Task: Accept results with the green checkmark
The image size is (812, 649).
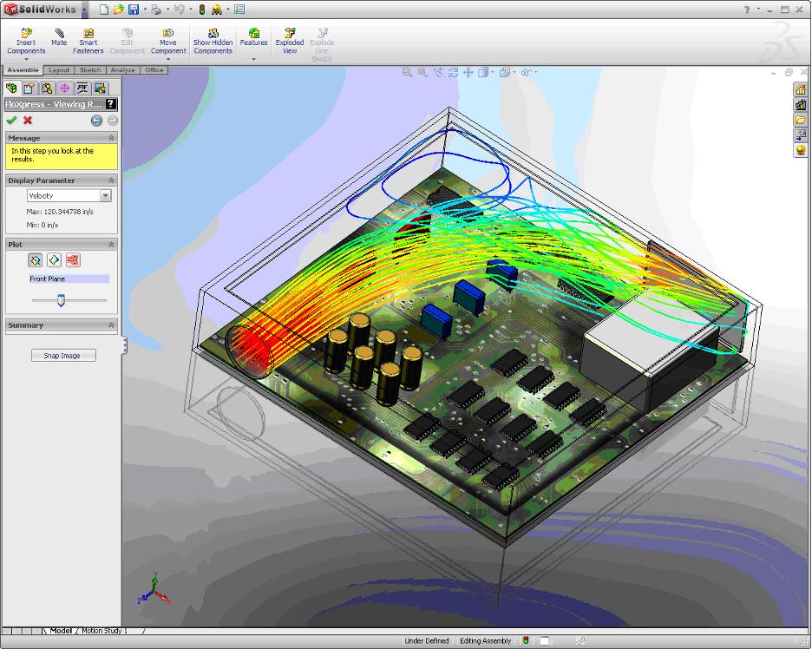Action: 11,120
